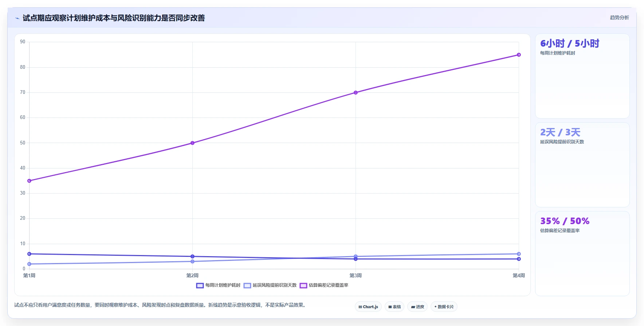Click the 趋势分析 tag
The image size is (644, 326).
point(619,17)
